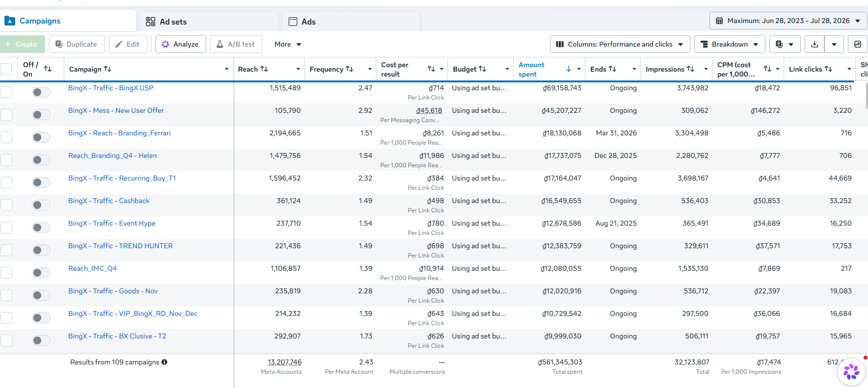Click the info icon beside Results from 109 campaigns

(x=164, y=362)
